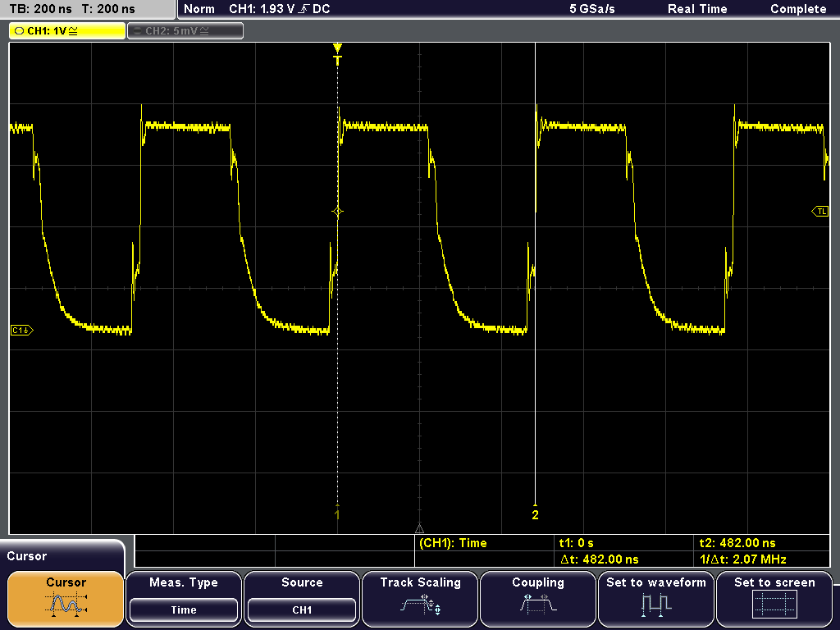Click the Real Time acquisition mode label

pyautogui.click(x=697, y=9)
